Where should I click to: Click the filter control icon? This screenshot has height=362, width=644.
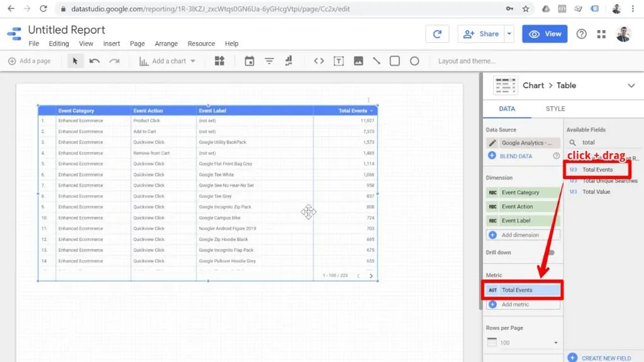click(269, 61)
